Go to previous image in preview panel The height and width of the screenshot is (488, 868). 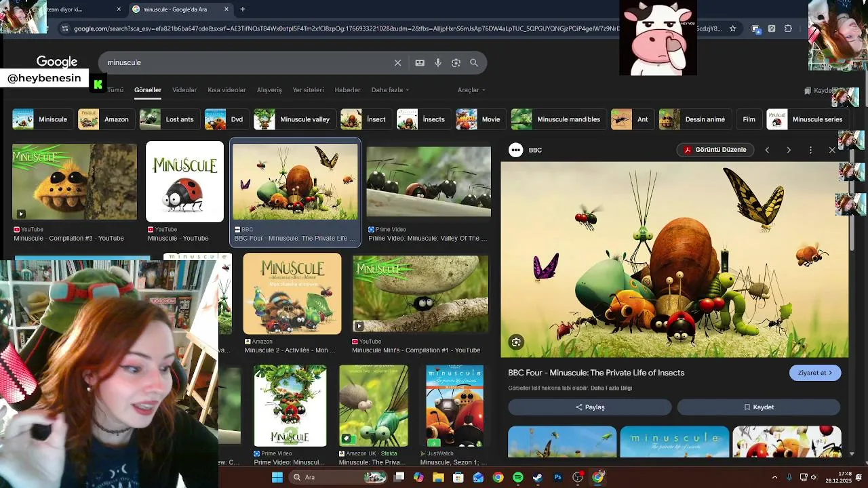[767, 150]
